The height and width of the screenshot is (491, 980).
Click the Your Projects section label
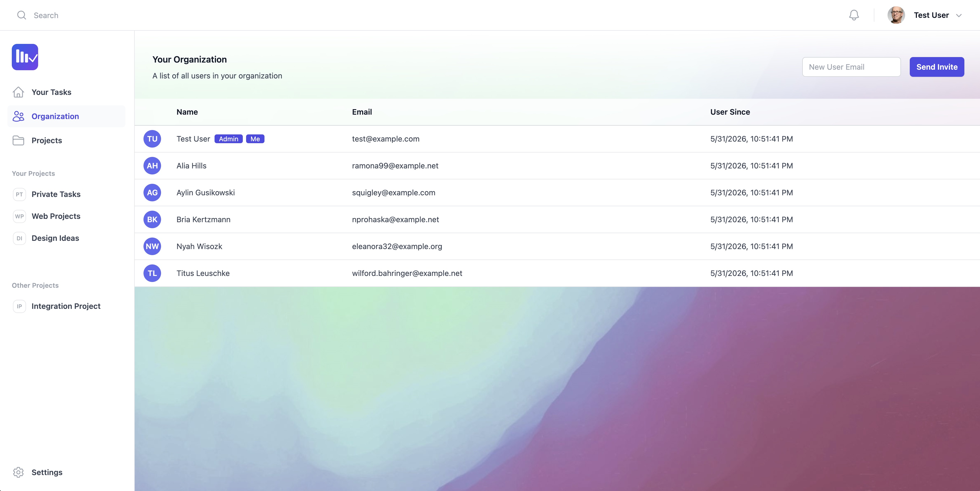(33, 173)
